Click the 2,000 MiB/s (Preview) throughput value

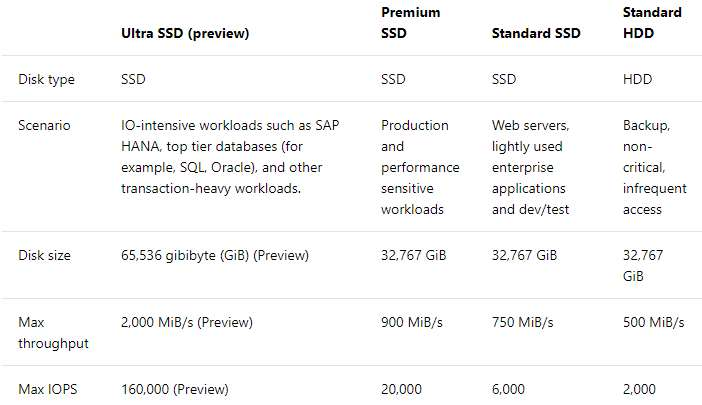186,322
